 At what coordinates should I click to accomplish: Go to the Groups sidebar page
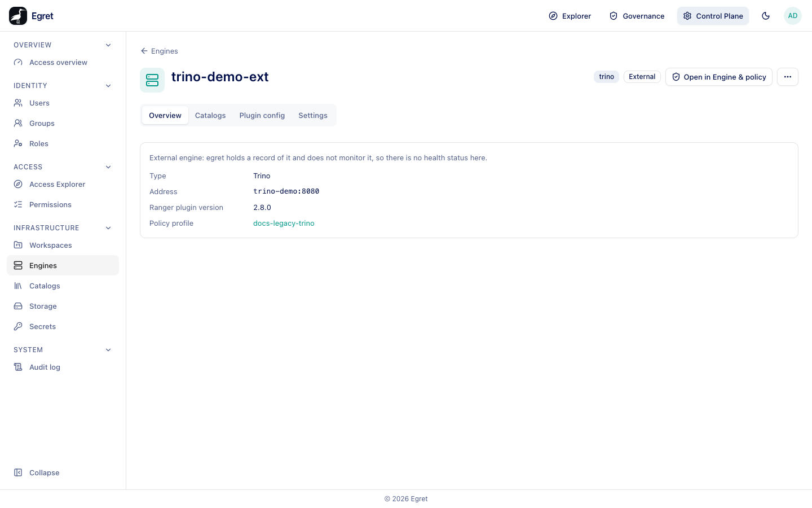pyautogui.click(x=63, y=124)
